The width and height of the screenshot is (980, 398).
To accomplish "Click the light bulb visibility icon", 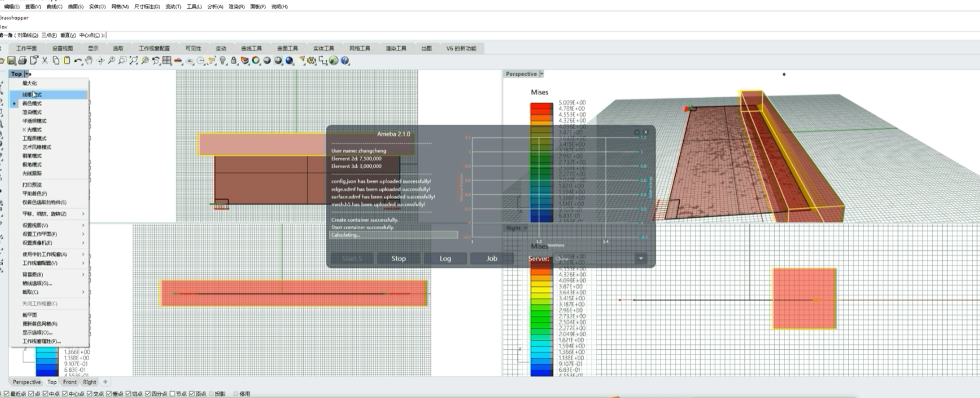I will tap(223, 61).
